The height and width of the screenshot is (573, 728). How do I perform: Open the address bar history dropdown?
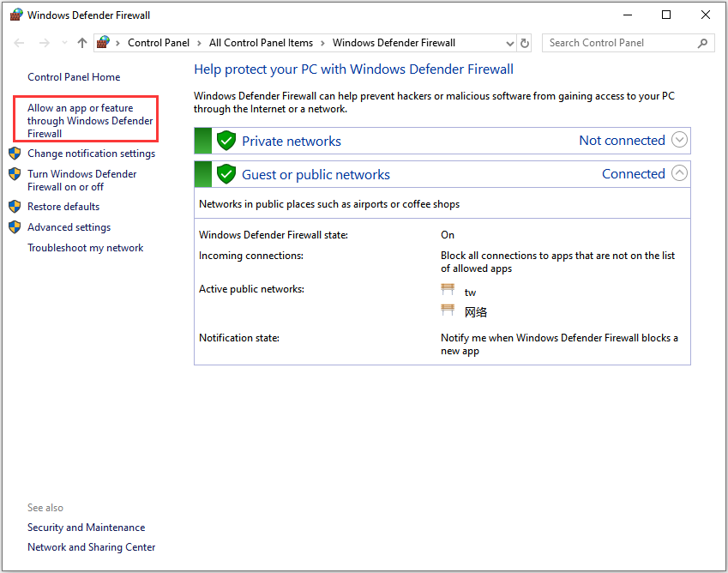pos(510,43)
